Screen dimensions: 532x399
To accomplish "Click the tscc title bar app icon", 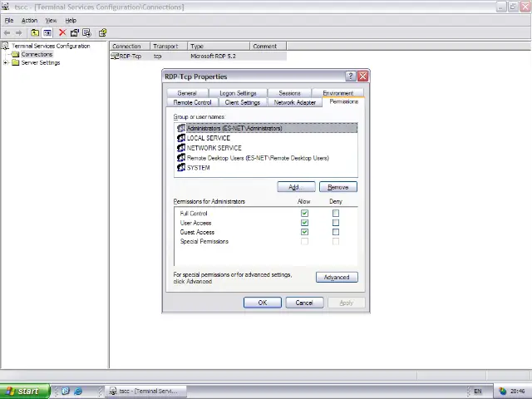I will (5, 7).
